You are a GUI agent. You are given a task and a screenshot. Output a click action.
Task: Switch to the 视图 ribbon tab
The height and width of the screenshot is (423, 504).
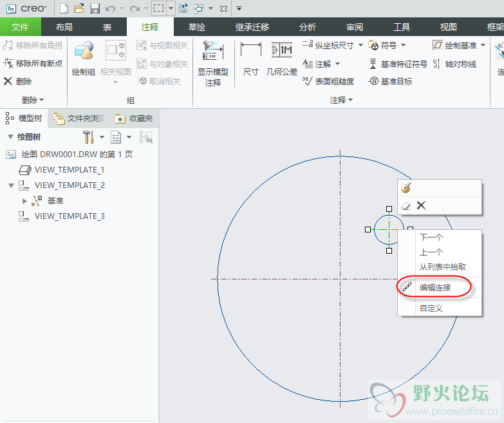449,27
